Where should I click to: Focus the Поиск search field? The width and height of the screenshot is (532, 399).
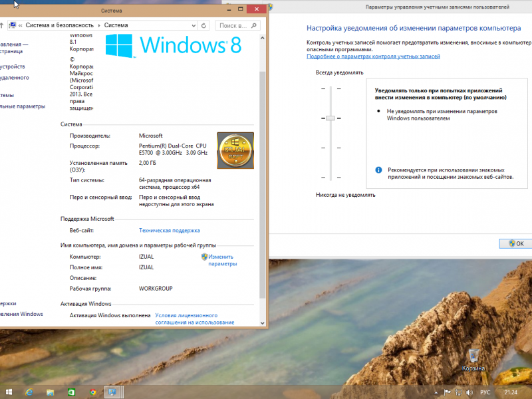pyautogui.click(x=237, y=25)
